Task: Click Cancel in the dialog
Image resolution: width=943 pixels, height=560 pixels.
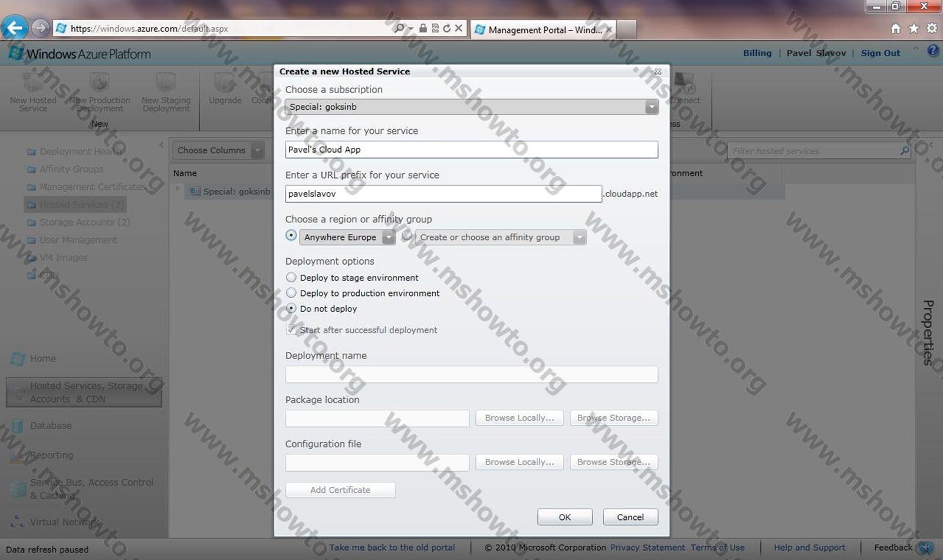Action: [x=630, y=517]
